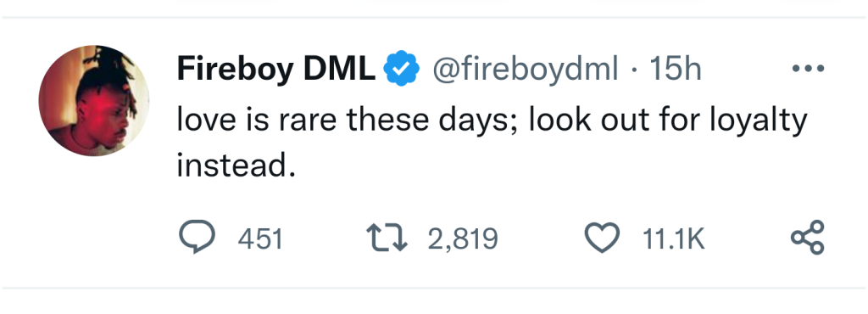Click the 15h timestamp

[676, 69]
